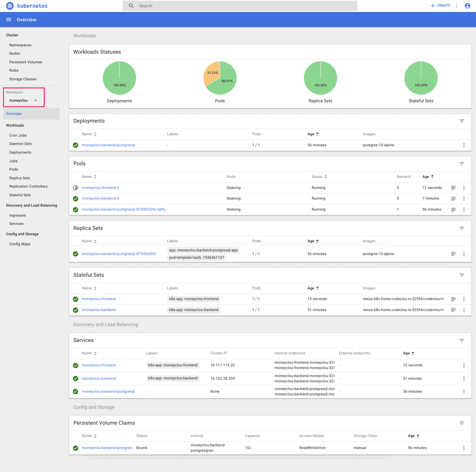Sort Stateful Sets by Name column
This screenshot has height=472, width=476.
(x=89, y=288)
